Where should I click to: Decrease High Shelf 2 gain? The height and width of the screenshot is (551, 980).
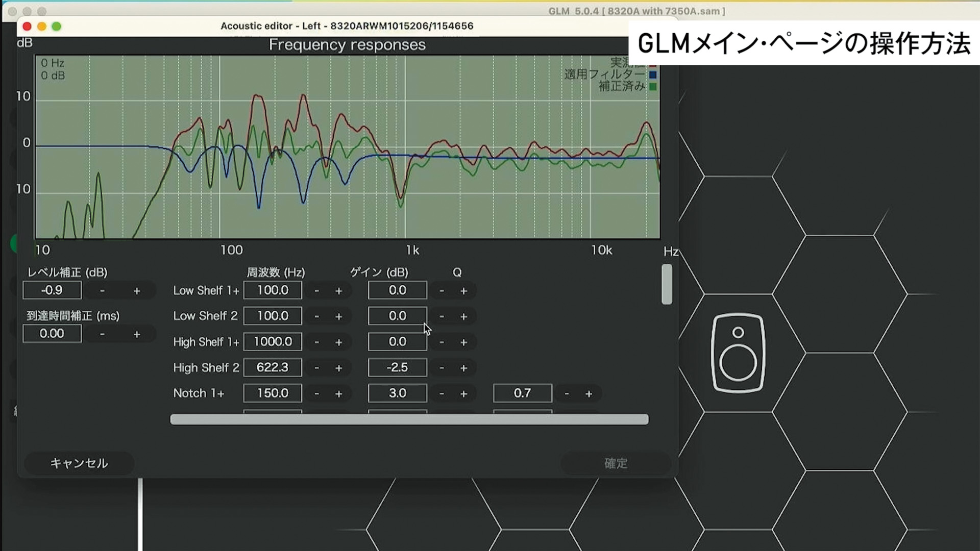(x=442, y=368)
